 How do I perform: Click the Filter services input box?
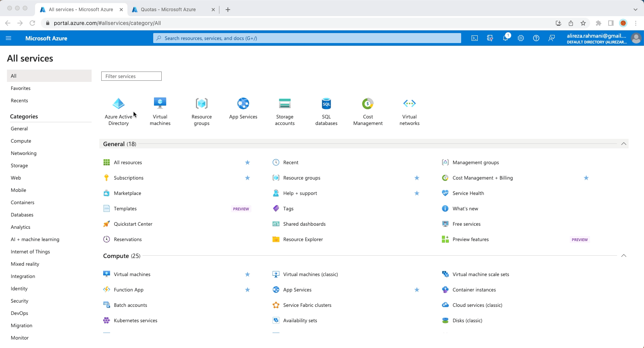[131, 76]
